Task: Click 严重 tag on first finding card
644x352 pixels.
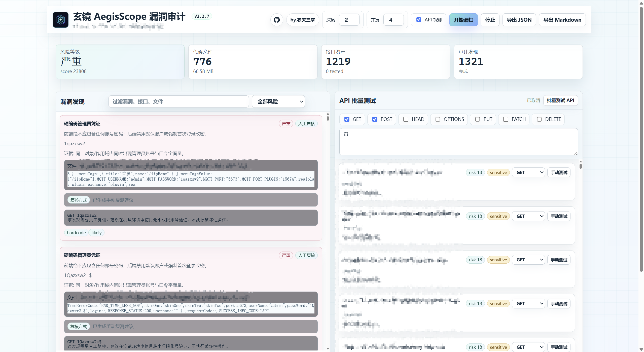Action: [x=286, y=124]
